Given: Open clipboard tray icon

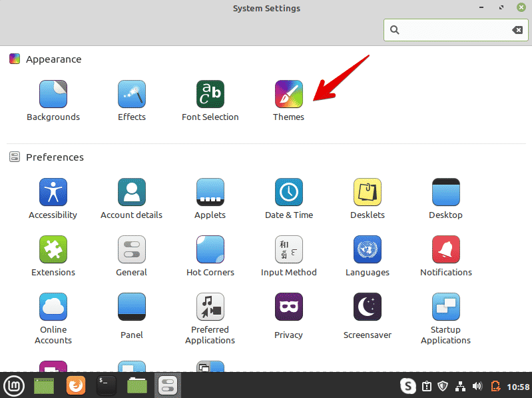Looking at the screenshot, I should point(427,386).
